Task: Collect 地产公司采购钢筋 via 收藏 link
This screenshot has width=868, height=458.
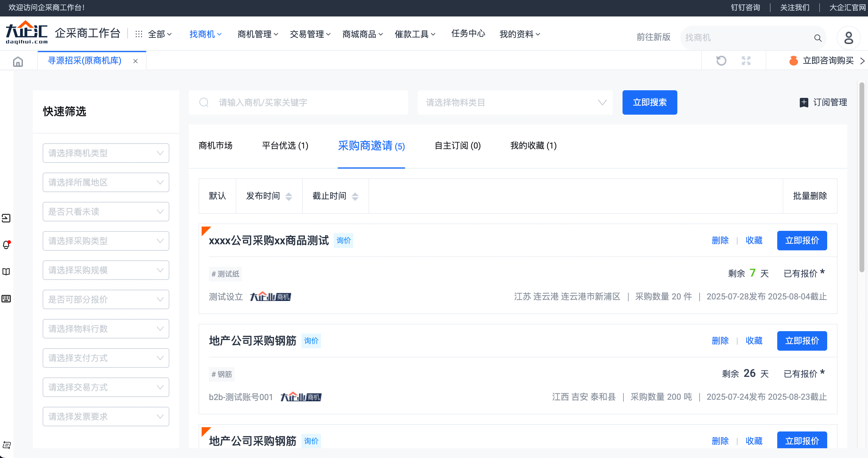Action: point(754,341)
